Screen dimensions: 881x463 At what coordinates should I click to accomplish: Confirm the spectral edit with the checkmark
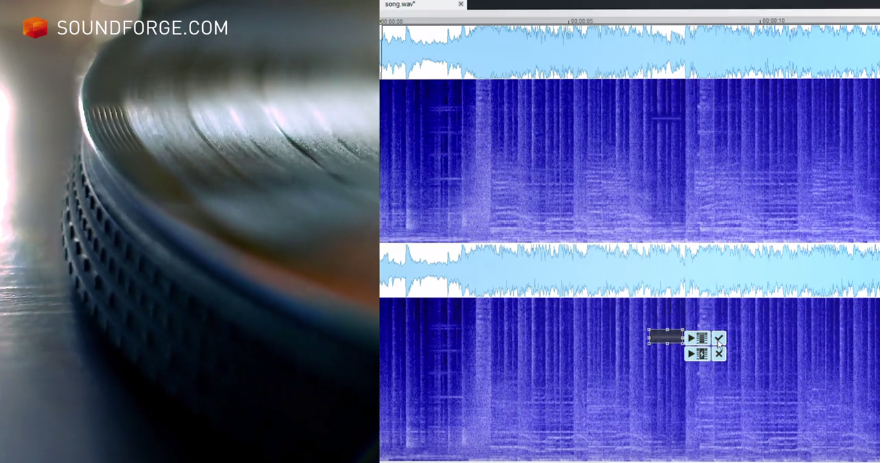[719, 339]
